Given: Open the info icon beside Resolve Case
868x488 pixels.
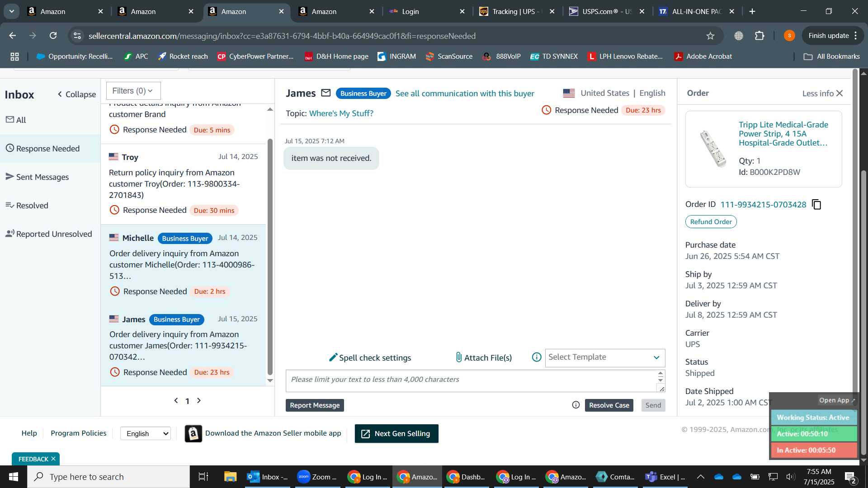Looking at the screenshot, I should pyautogui.click(x=576, y=405).
